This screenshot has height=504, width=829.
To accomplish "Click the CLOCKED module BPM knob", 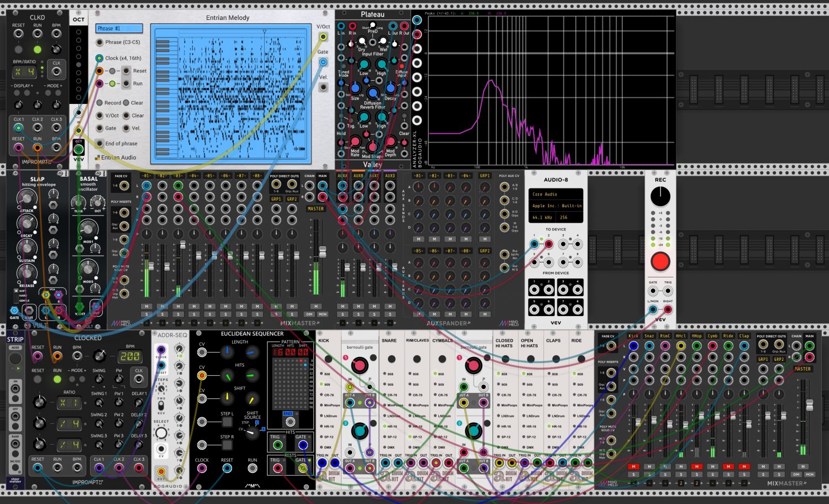I will [x=99, y=355].
